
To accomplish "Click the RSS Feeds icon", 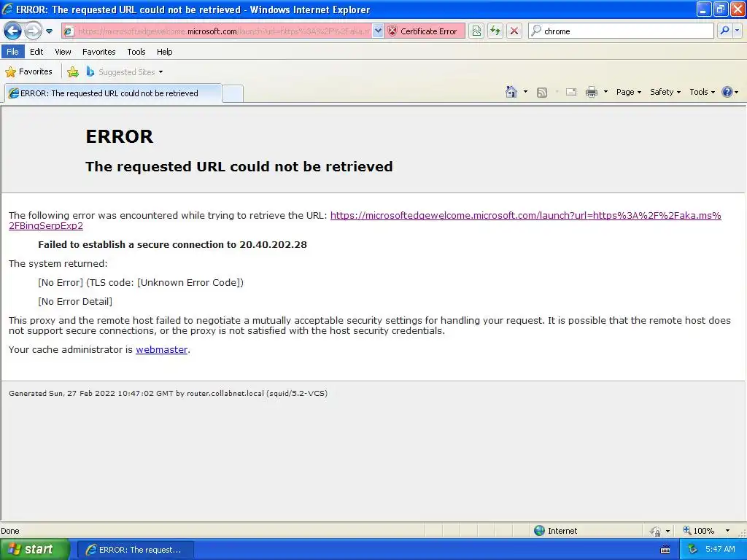I will tap(542, 93).
